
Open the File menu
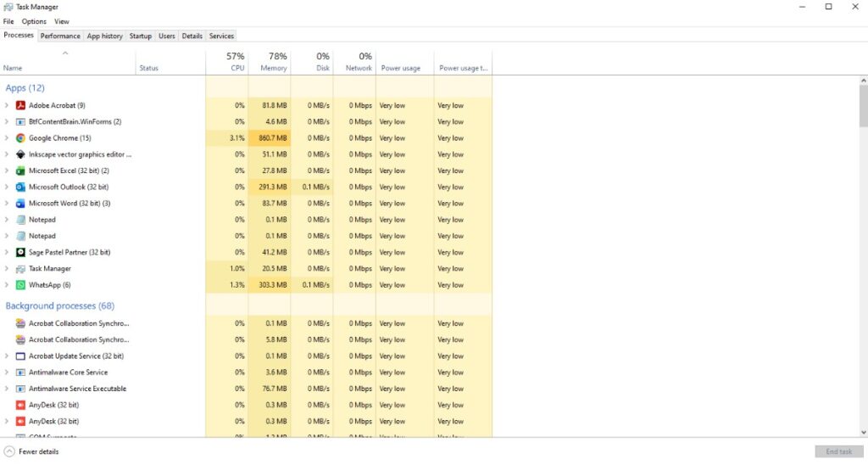tap(8, 21)
